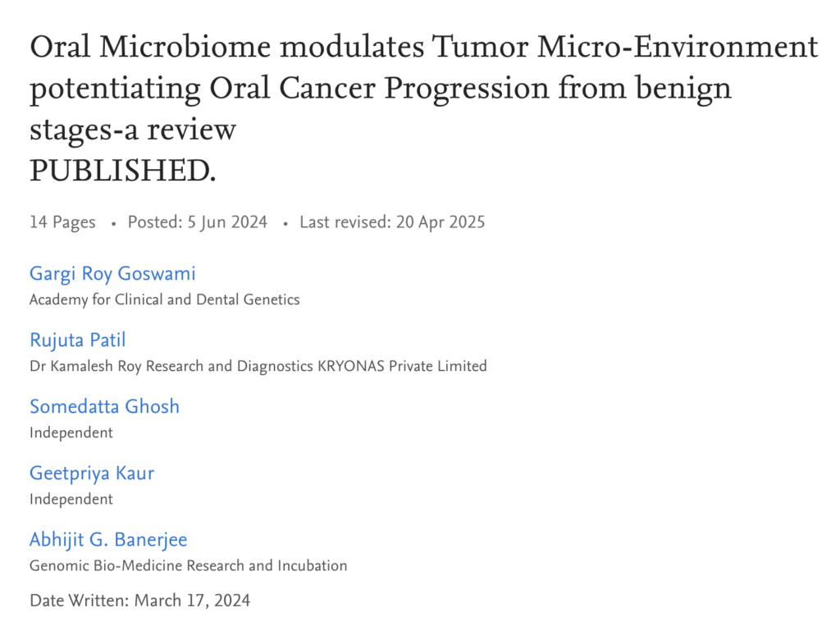The image size is (840, 640).
Task: Click 'Tumor Micro-Environment' in the title
Action: [625, 47]
